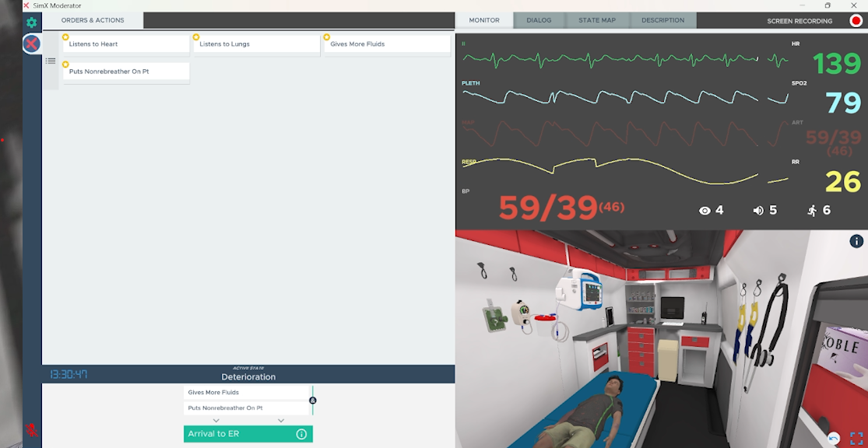Select the Gives More Fluids action card
The height and width of the screenshot is (448, 868).
[x=387, y=45]
